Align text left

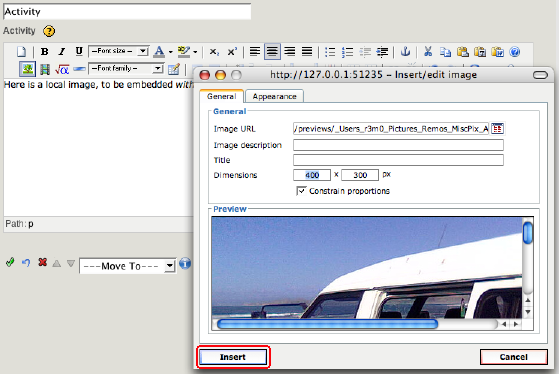coord(255,52)
